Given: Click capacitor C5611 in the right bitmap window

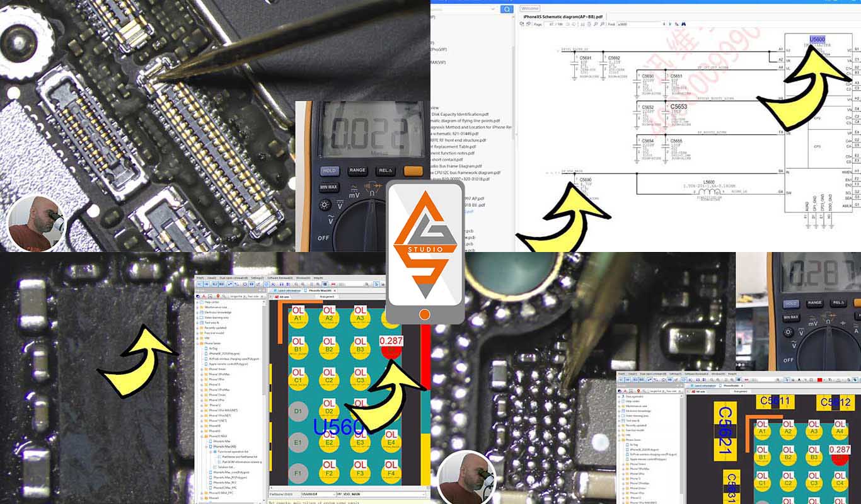Looking at the screenshot, I should (x=775, y=401).
